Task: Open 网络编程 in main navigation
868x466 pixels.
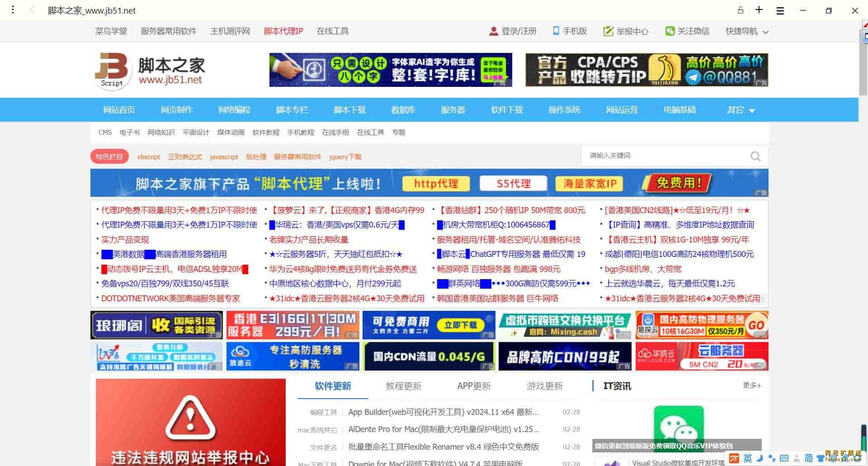Action: click(234, 110)
